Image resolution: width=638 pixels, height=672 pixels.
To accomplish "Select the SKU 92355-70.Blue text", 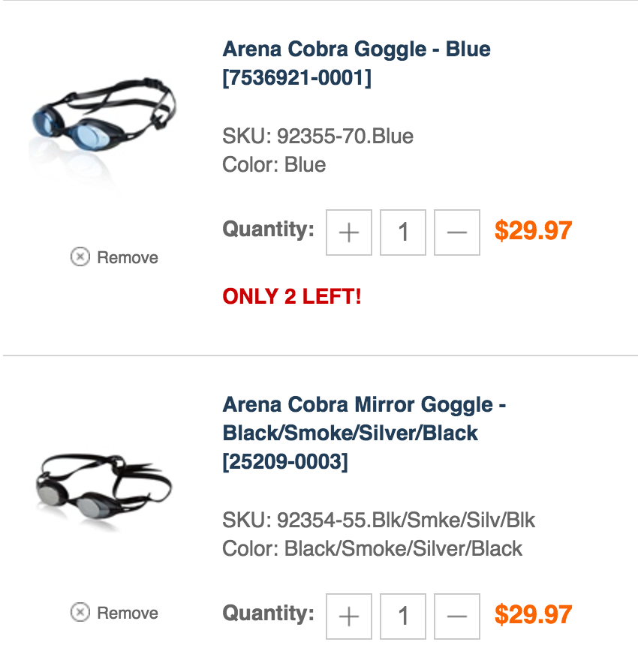I will (x=318, y=136).
